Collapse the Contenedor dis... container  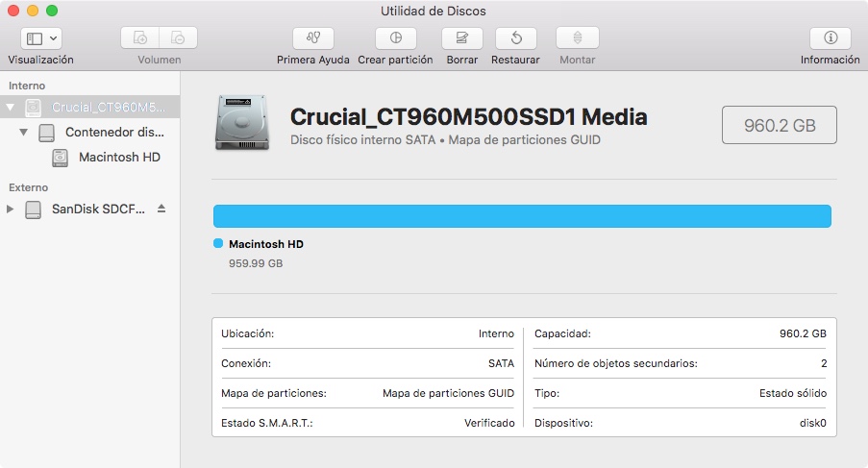(x=23, y=133)
